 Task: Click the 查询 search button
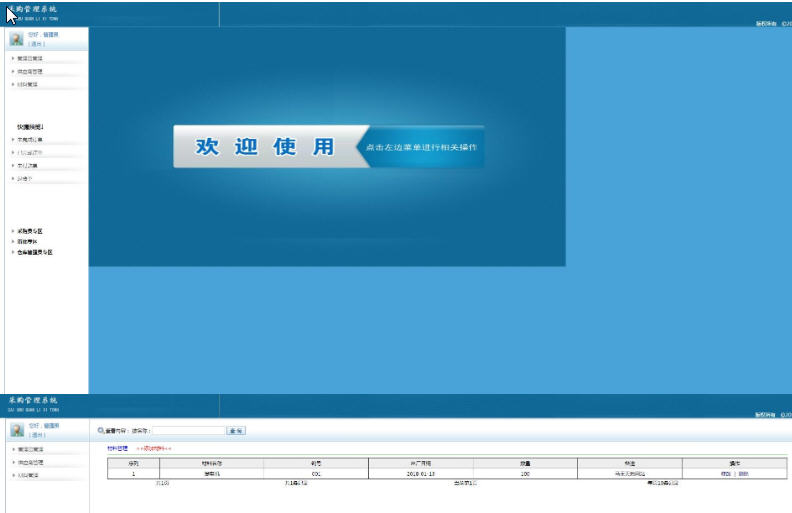(x=236, y=431)
